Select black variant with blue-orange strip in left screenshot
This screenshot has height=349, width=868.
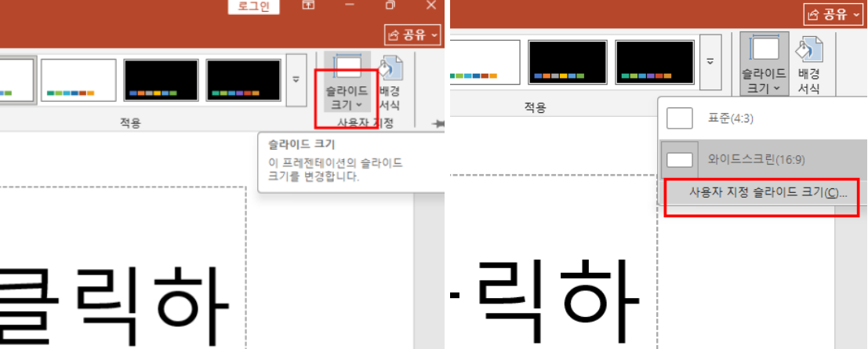[x=161, y=80]
